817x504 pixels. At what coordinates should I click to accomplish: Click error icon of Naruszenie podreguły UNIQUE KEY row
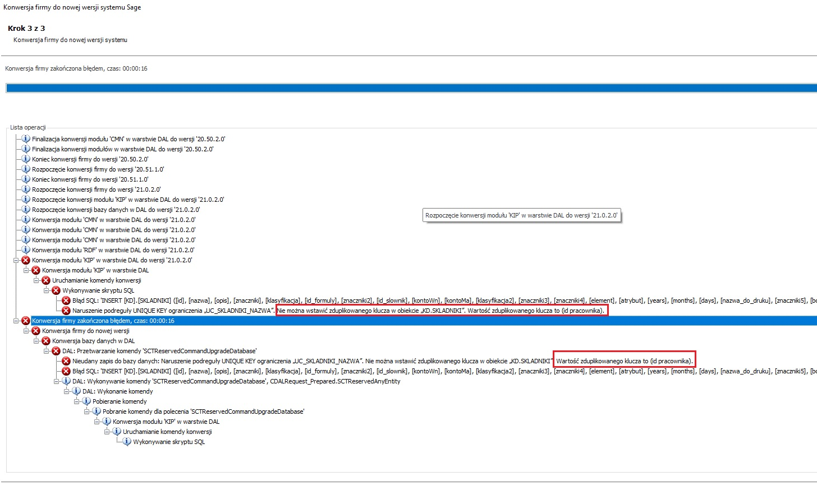(x=66, y=311)
